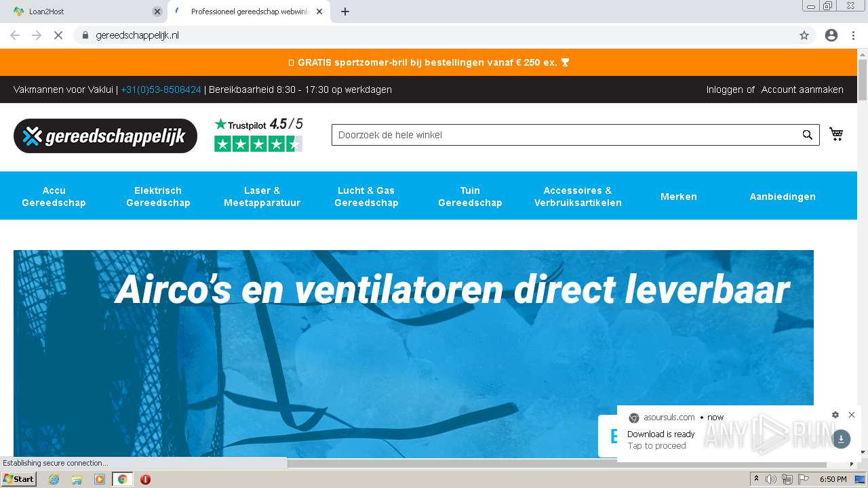The image size is (868, 488).
Task: Submit search with magnifier icon
Action: [807, 135]
